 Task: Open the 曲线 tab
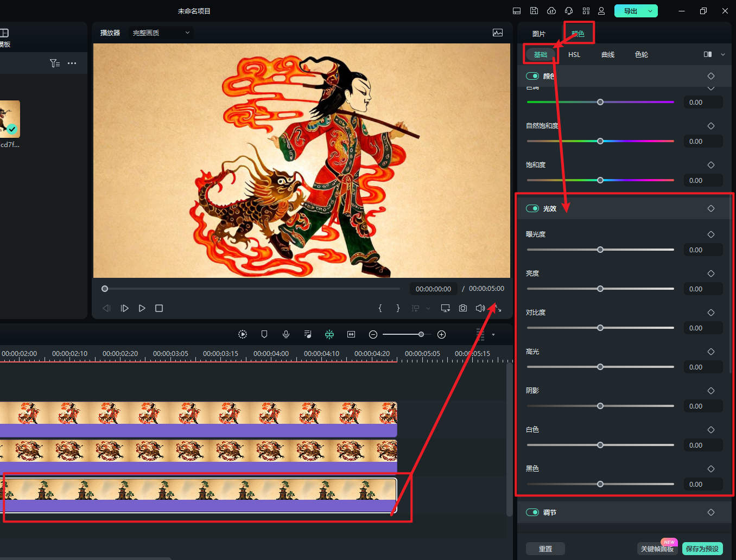point(608,54)
